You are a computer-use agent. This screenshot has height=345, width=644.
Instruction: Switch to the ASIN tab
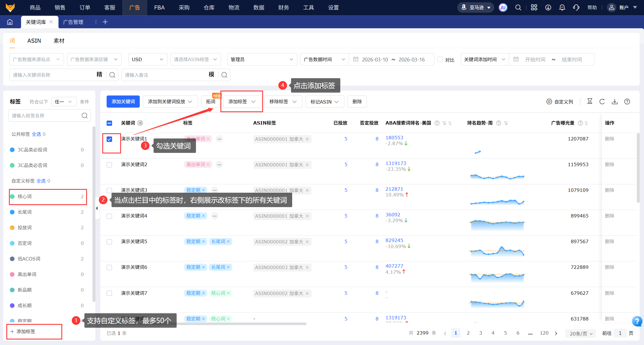pyautogui.click(x=34, y=41)
